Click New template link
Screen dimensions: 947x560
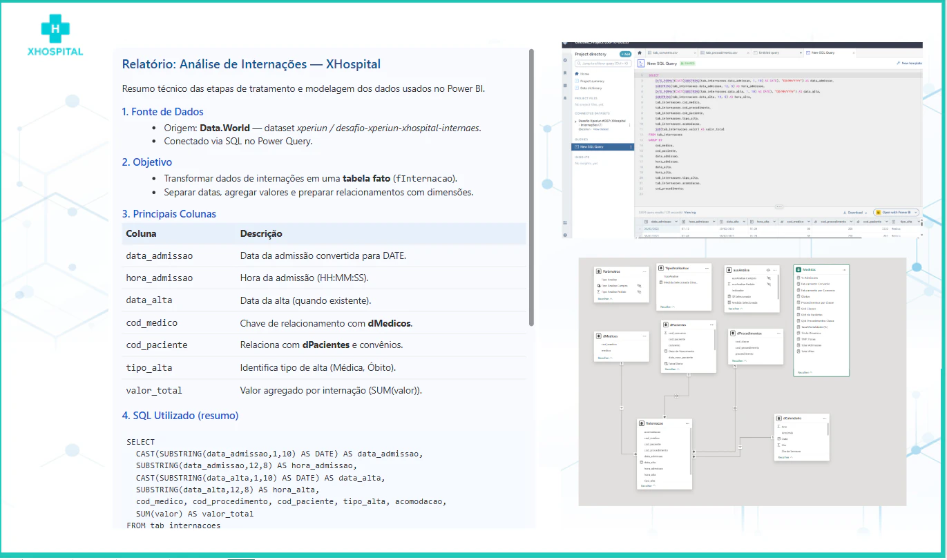pyautogui.click(x=909, y=63)
